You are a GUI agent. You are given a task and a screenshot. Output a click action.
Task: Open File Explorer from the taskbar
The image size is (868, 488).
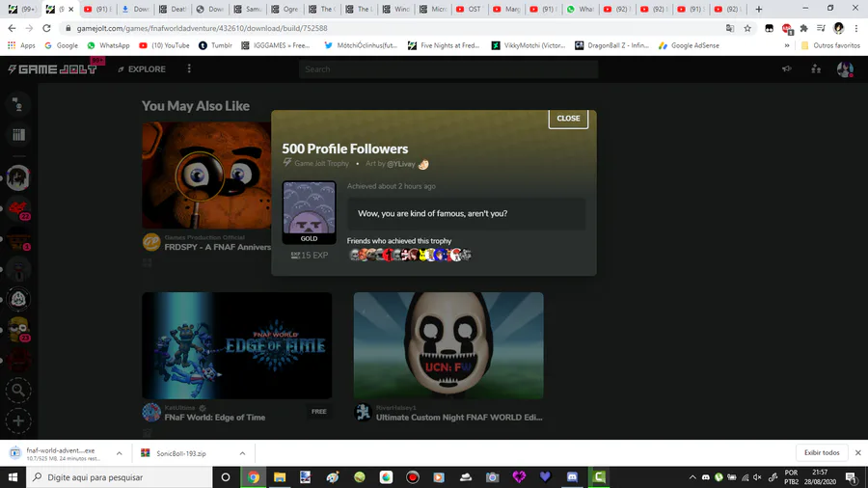coord(280,477)
